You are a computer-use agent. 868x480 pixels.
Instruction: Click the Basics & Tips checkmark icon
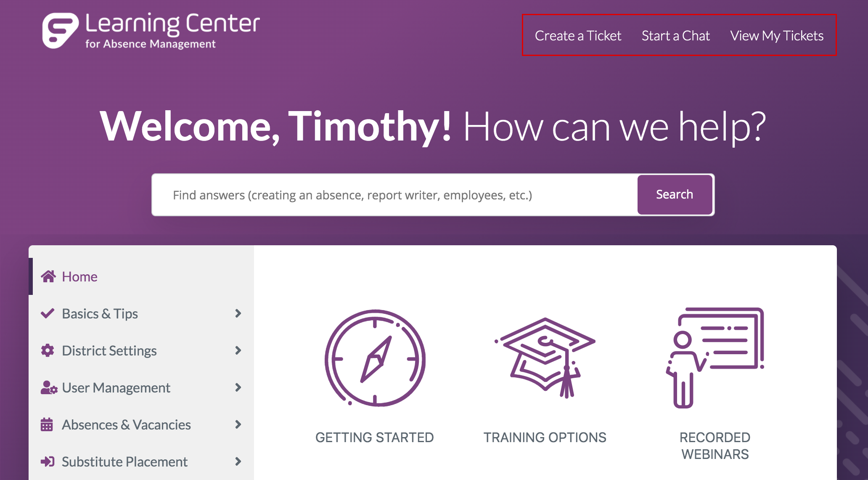(48, 313)
